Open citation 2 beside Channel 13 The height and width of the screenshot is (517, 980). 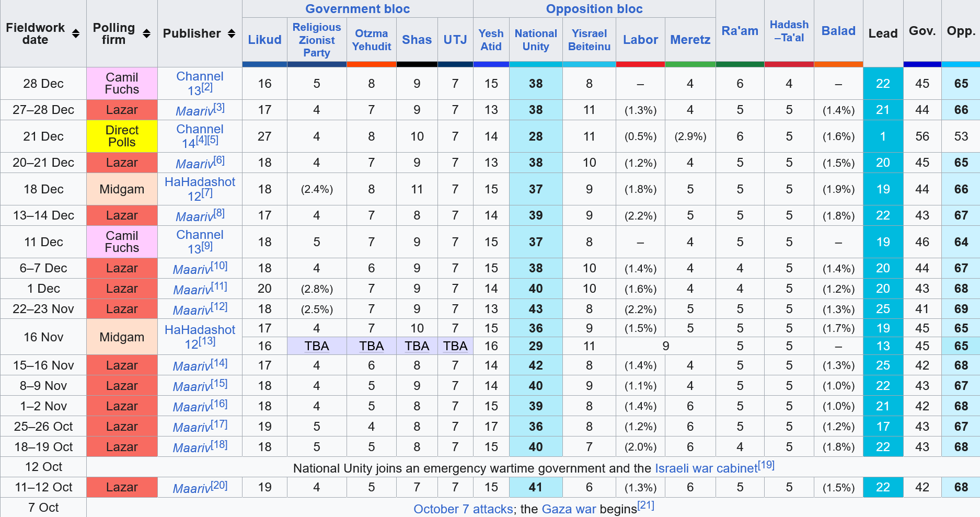[x=207, y=87]
